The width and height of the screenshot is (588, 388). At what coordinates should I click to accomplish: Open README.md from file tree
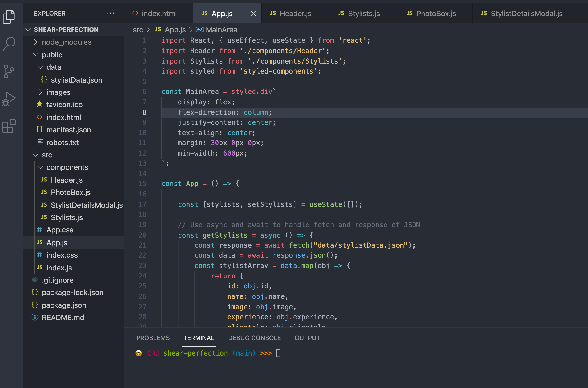63,318
